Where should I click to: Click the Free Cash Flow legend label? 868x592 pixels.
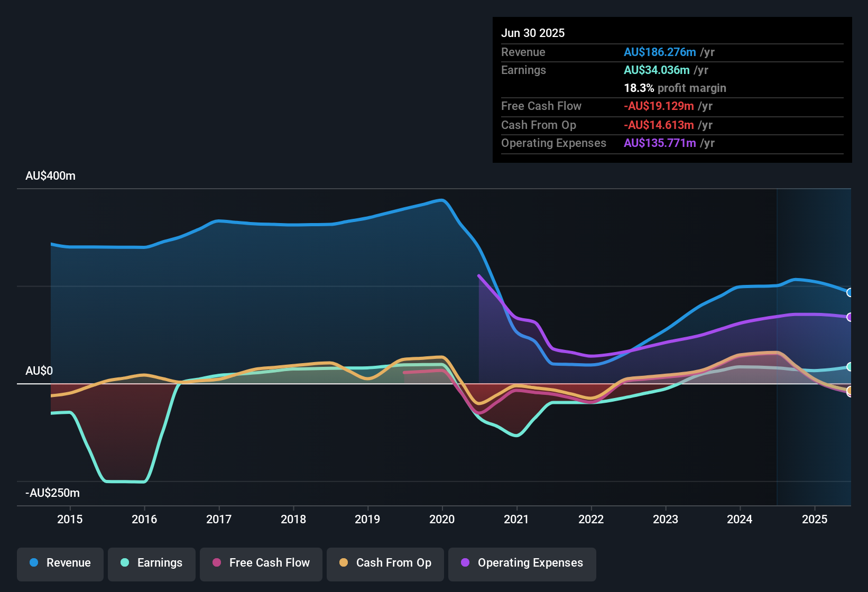coord(270,563)
